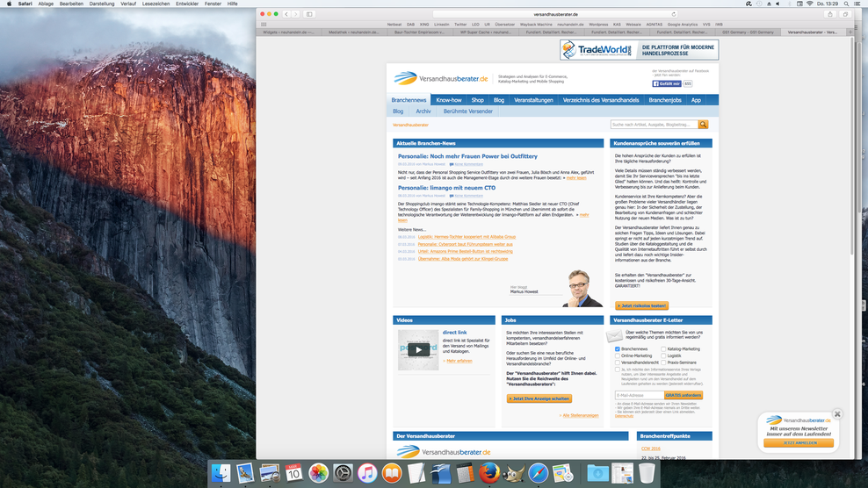The width and height of the screenshot is (868, 488).
Task: Click Jetzt Ihre Anzeige schalten button
Action: (x=539, y=398)
